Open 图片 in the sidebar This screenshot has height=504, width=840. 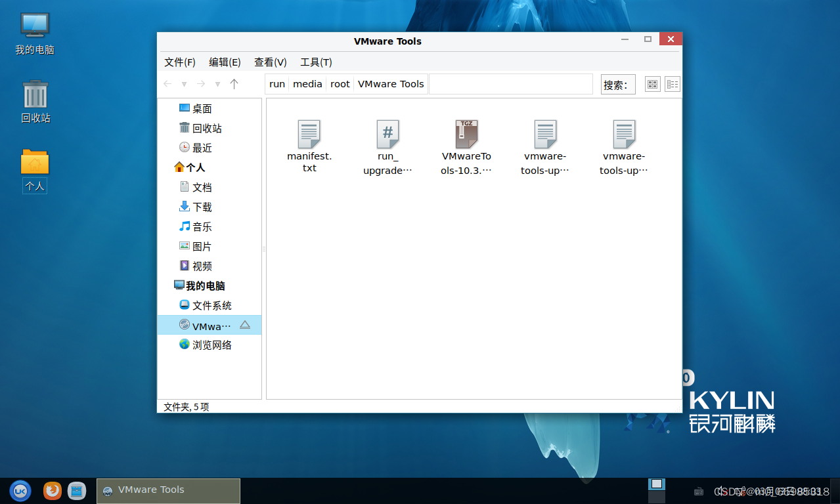tap(210, 246)
